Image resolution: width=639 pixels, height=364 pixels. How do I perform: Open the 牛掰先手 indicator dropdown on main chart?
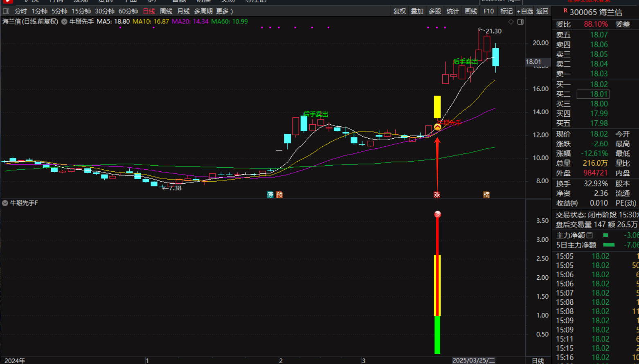(64, 22)
